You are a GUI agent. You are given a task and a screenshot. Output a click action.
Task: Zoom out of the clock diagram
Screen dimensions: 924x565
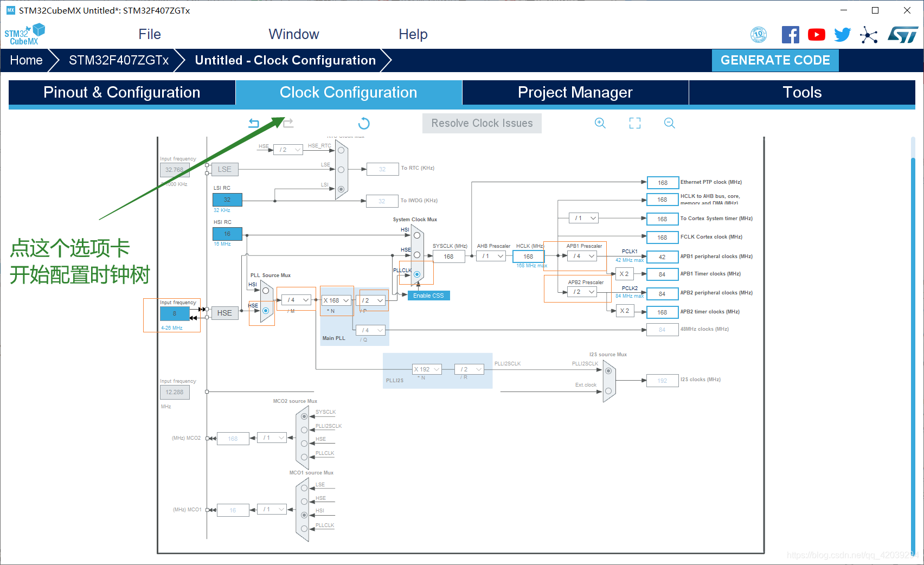[670, 123]
